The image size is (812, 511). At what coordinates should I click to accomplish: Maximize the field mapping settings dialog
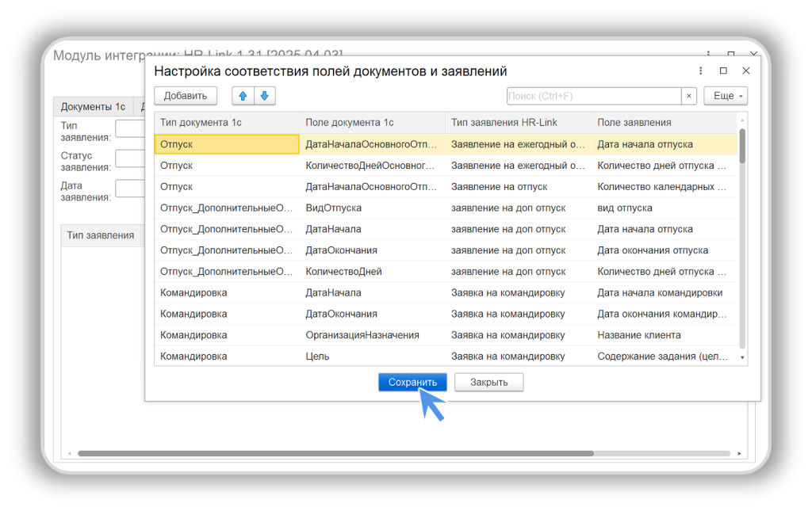pyautogui.click(x=723, y=71)
